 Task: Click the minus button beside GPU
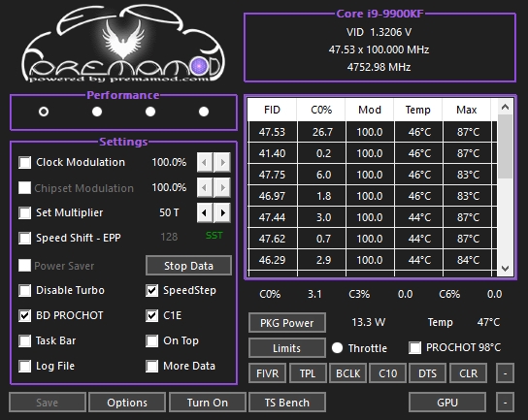[505, 403]
